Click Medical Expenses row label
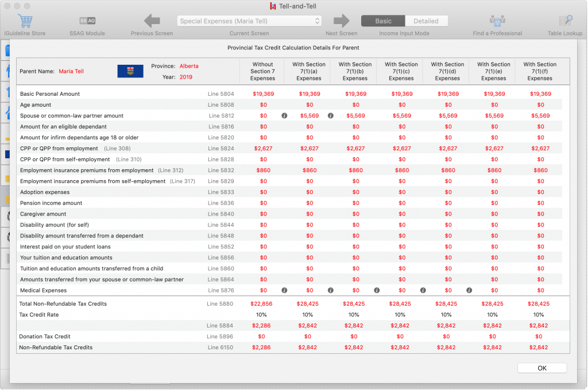The height and width of the screenshot is (390, 588). (x=43, y=290)
